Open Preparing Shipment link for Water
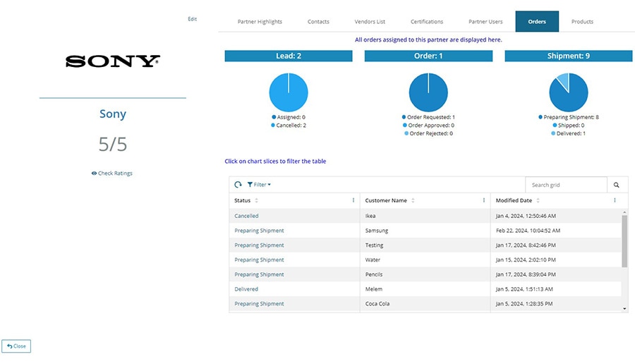The height and width of the screenshot is (364, 635). [x=259, y=260]
